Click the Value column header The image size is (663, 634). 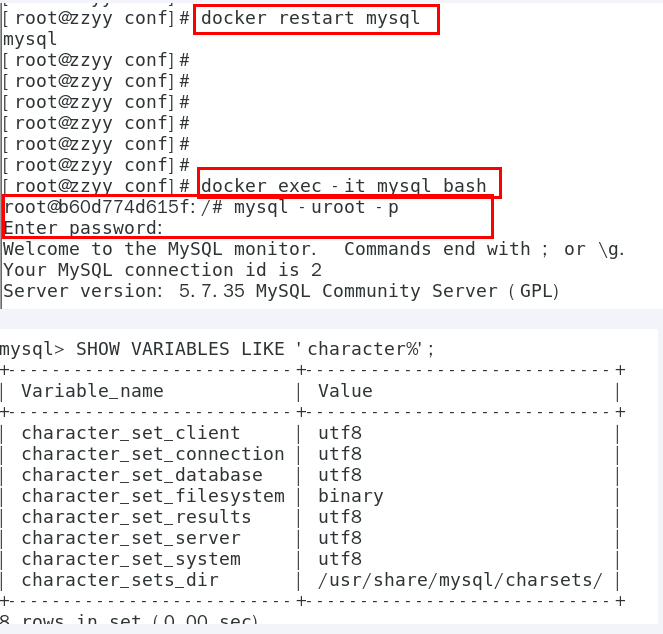tap(345, 391)
